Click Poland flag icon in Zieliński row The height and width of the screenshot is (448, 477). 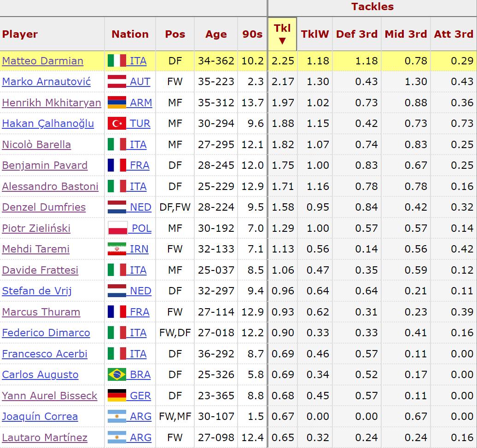click(116, 228)
